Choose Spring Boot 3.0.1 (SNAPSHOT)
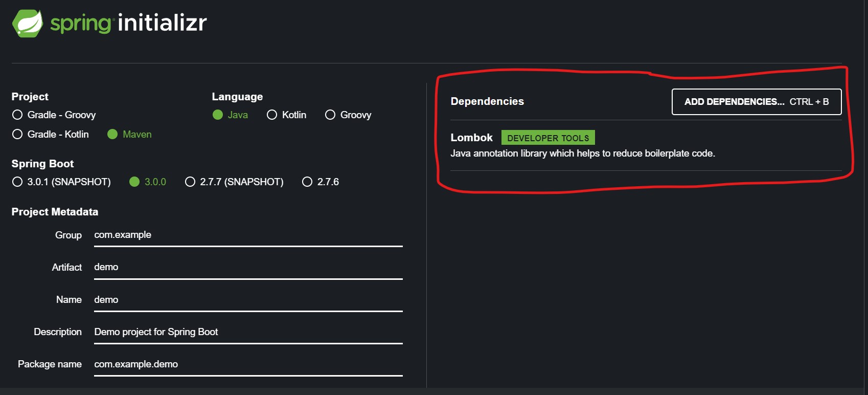The width and height of the screenshot is (868, 395). coord(61,182)
